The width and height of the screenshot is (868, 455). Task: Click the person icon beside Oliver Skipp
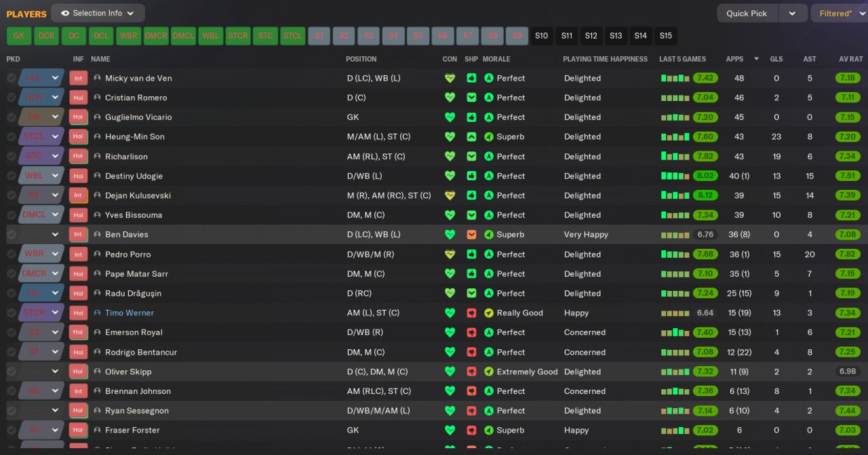pyautogui.click(x=98, y=372)
